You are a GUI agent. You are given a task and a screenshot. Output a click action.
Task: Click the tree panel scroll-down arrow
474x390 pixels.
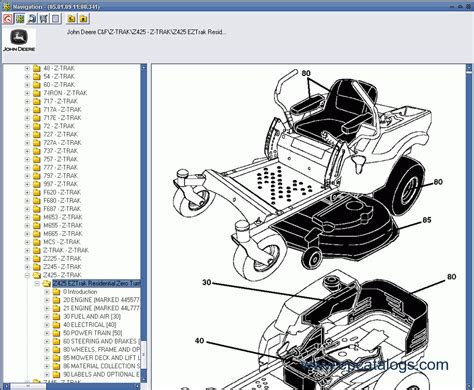coord(144,379)
